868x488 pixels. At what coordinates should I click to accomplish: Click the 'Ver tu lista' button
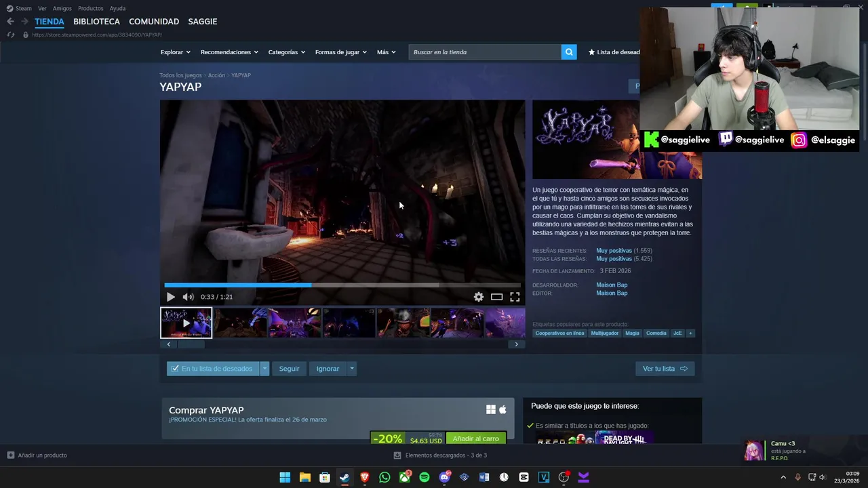point(665,369)
